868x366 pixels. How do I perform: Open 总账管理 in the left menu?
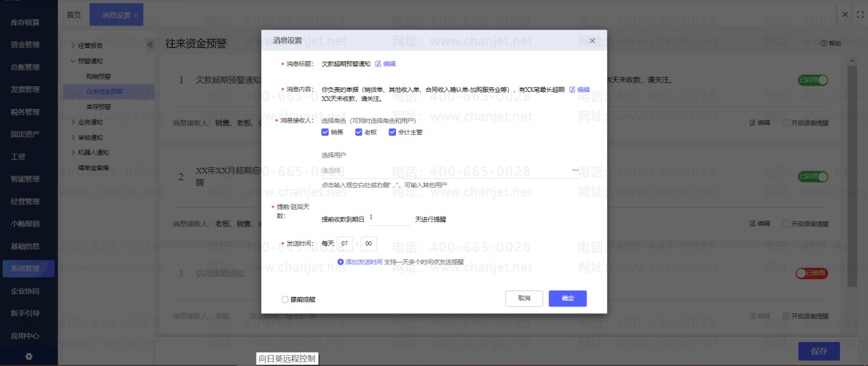25,67
